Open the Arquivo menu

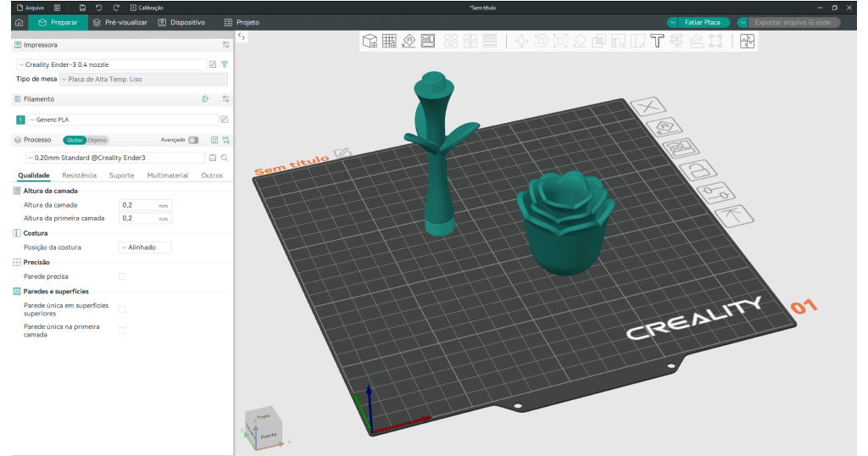[31, 8]
